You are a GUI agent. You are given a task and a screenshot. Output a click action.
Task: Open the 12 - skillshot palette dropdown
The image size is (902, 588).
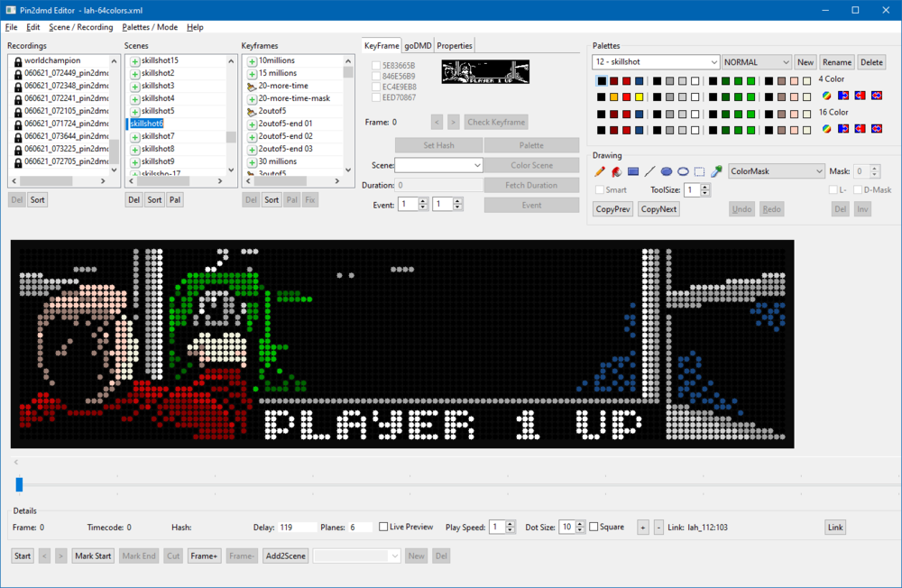tap(655, 62)
